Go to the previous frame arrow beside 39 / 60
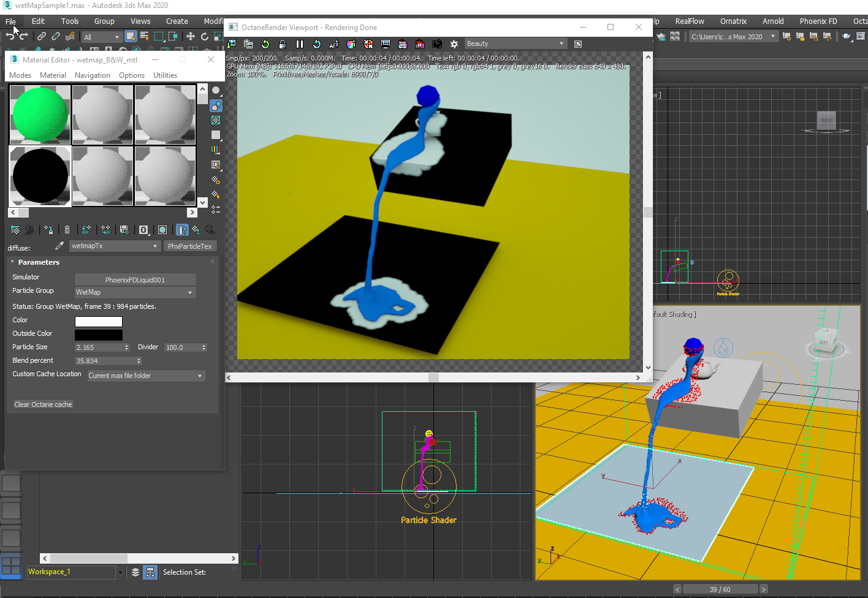868x598 pixels. coord(677,589)
